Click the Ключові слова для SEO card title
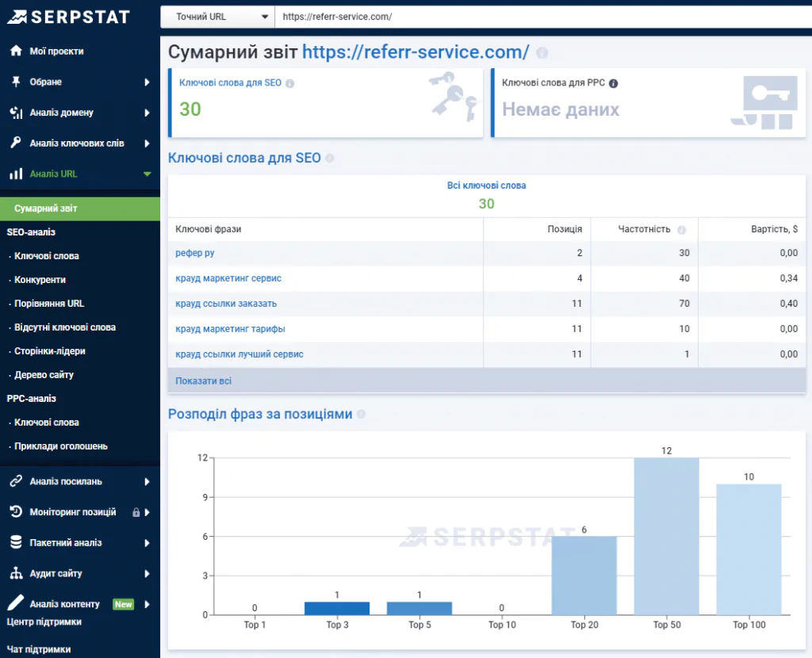This screenshot has height=658, width=812. [x=230, y=82]
